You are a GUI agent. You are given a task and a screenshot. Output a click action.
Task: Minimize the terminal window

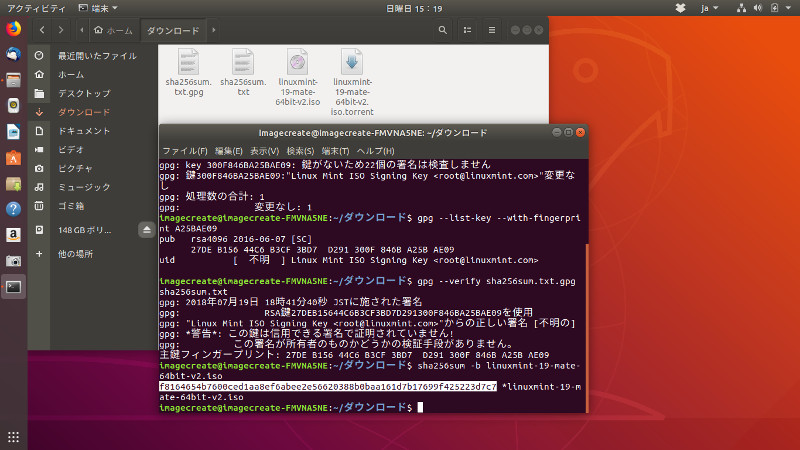(x=557, y=133)
